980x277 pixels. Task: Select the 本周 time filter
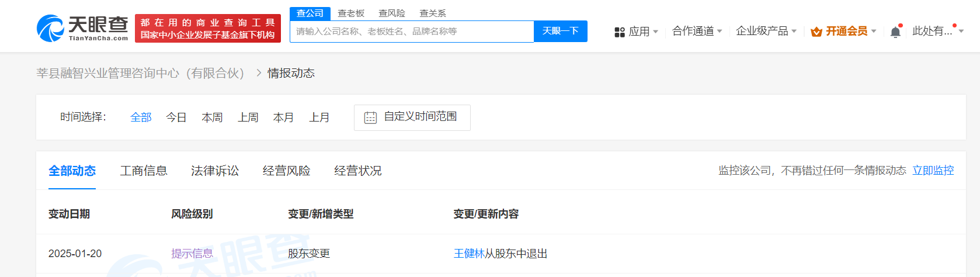pos(212,117)
